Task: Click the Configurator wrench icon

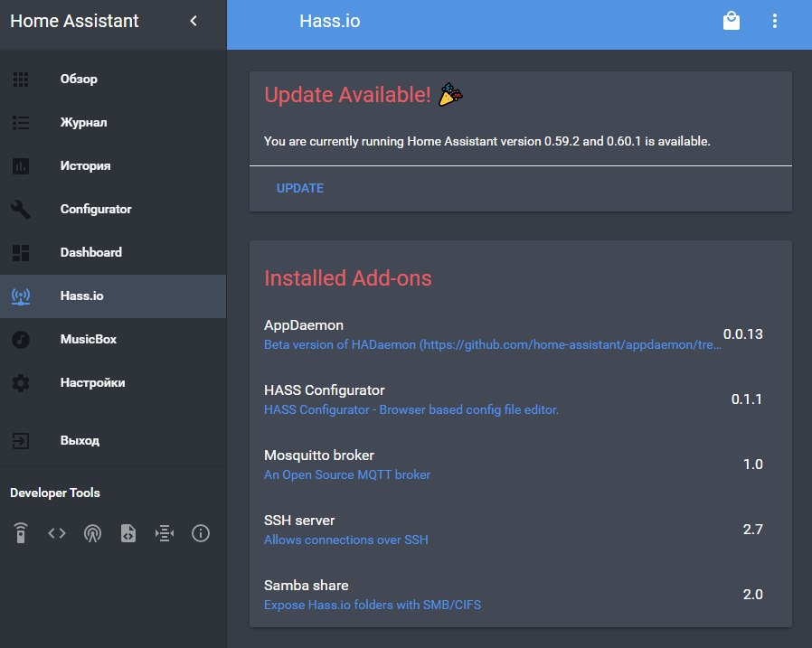Action: [21, 209]
